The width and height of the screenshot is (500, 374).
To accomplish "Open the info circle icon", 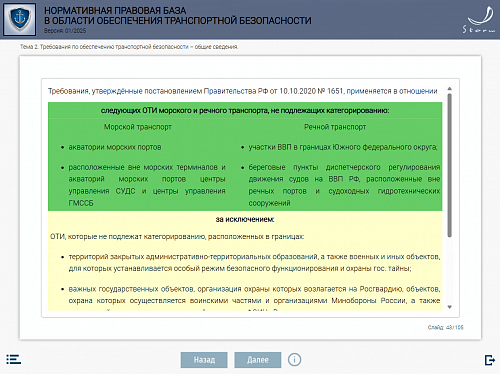I will tap(294, 360).
